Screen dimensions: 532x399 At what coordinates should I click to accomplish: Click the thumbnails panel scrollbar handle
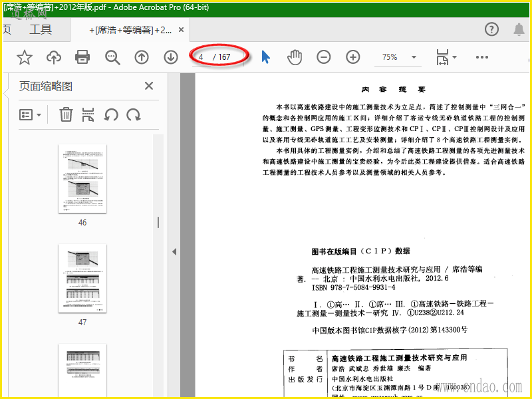158,222
